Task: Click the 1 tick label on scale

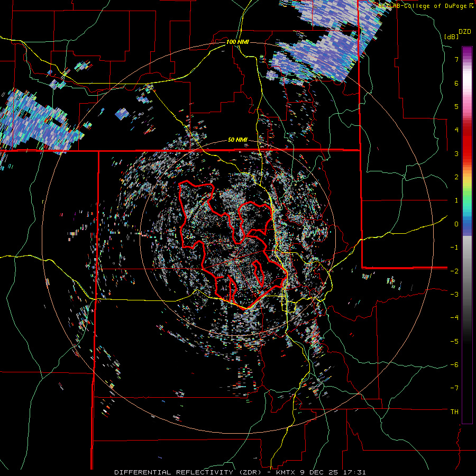Action: point(456,200)
